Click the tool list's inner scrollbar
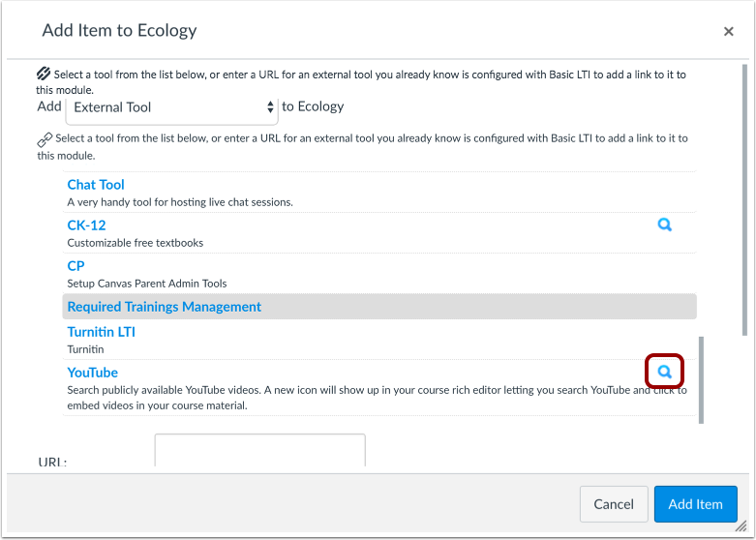The width and height of the screenshot is (756, 540). coord(701,380)
